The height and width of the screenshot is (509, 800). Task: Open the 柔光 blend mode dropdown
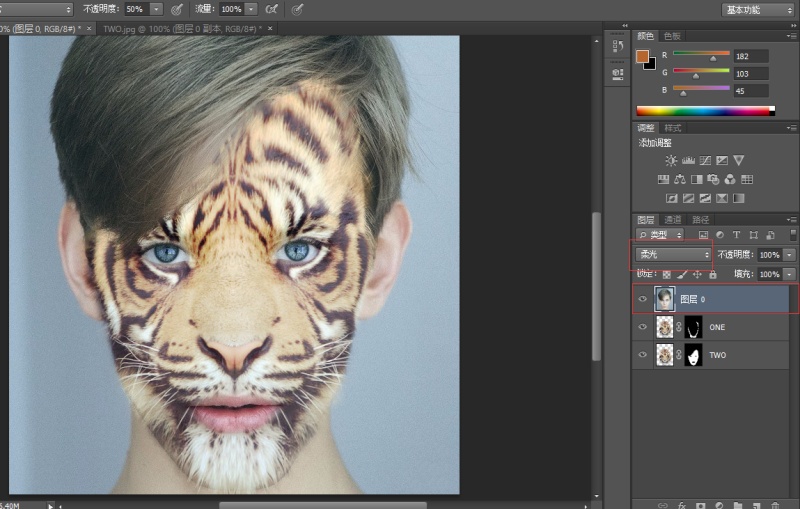tap(673, 254)
